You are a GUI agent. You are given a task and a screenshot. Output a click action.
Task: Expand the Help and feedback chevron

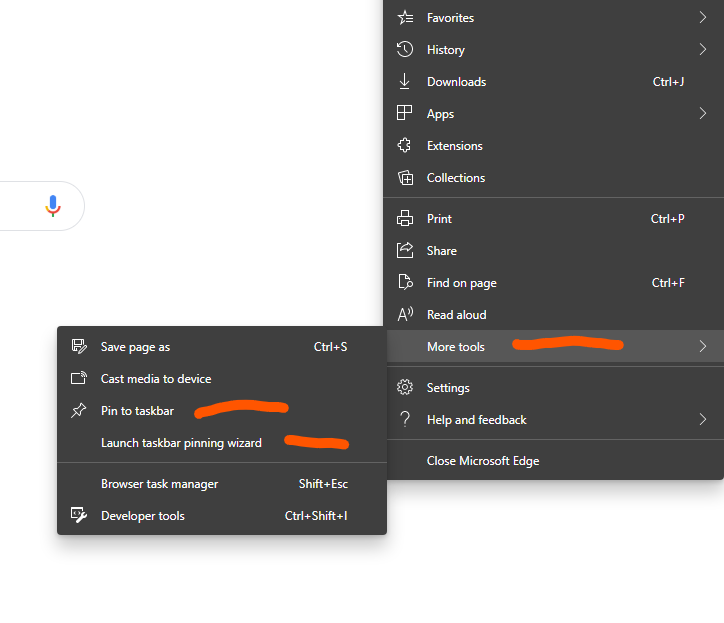click(x=702, y=419)
